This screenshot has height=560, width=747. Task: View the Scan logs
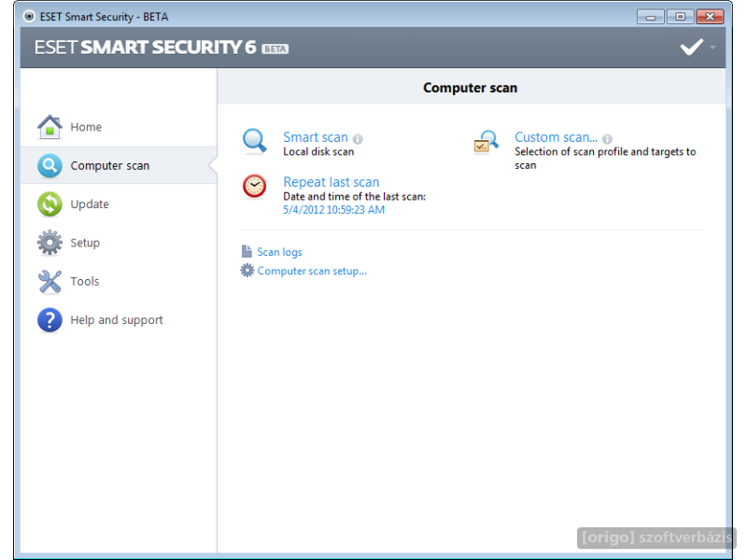tap(279, 252)
